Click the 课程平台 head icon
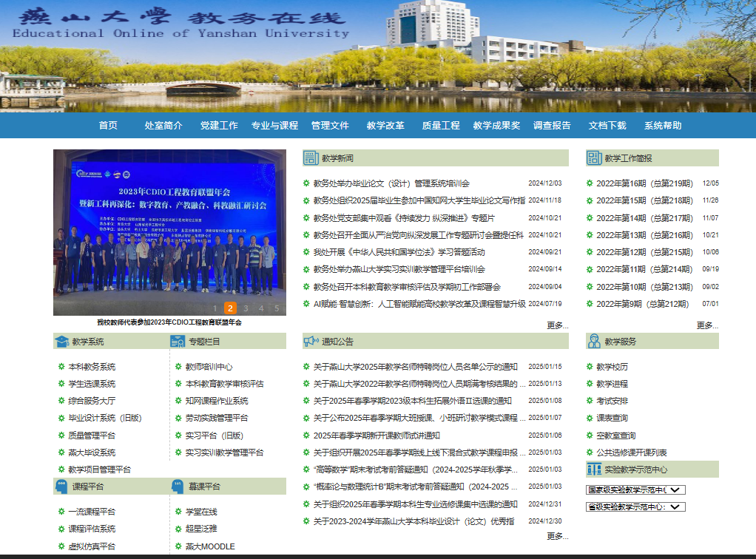Image resolution: width=756 pixels, height=559 pixels. click(x=61, y=487)
